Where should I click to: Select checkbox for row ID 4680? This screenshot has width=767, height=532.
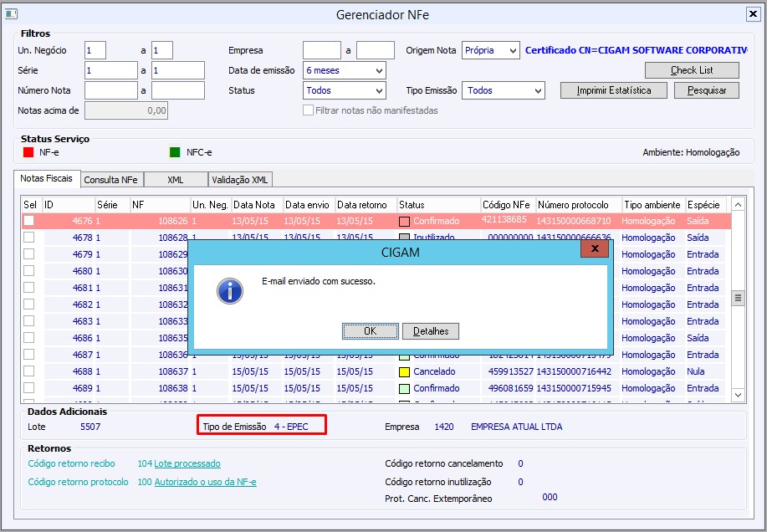click(29, 270)
